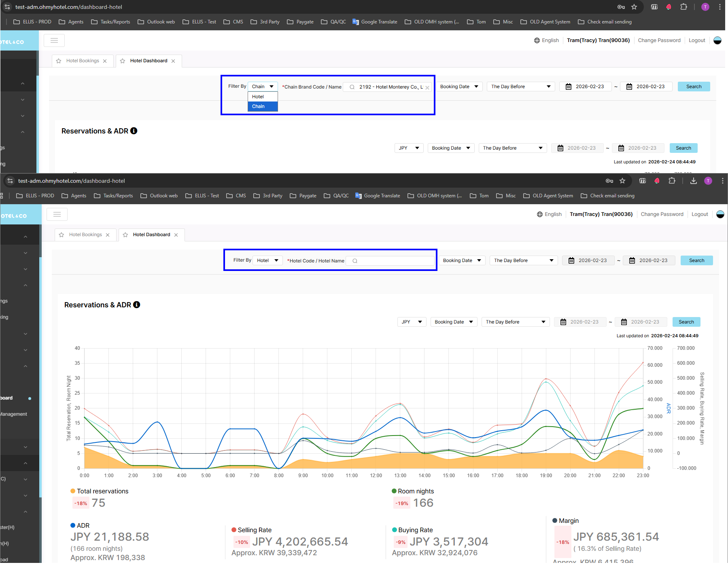The height and width of the screenshot is (571, 728).
Task: Click the globe English language icon in upper window
Action: coord(537,40)
